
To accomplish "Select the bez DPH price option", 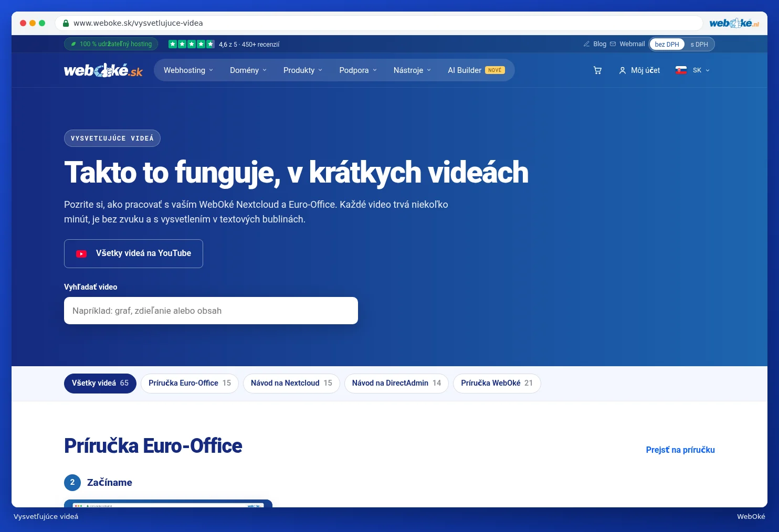I will coord(667,44).
